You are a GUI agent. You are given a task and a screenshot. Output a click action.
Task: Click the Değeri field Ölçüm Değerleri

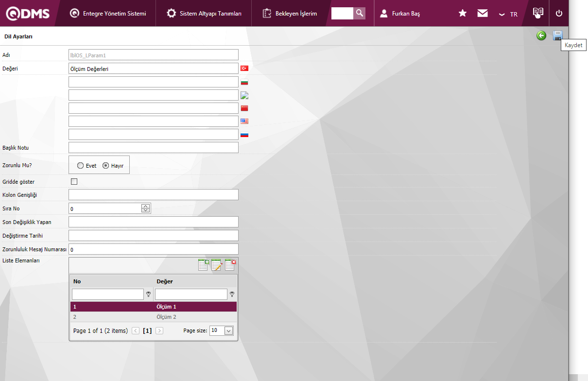click(154, 69)
